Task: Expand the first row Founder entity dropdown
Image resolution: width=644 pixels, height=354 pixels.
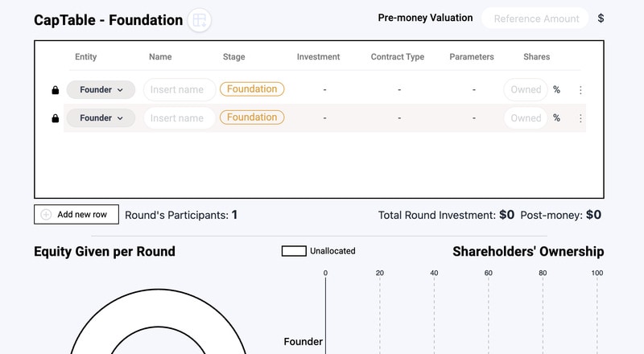Action: [x=101, y=90]
